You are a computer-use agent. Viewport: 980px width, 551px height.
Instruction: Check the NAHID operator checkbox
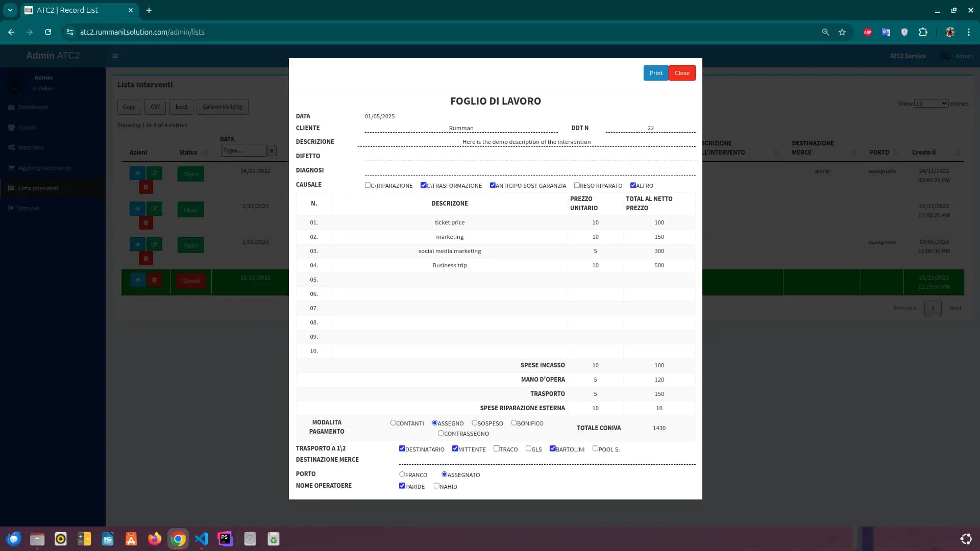[436, 486]
